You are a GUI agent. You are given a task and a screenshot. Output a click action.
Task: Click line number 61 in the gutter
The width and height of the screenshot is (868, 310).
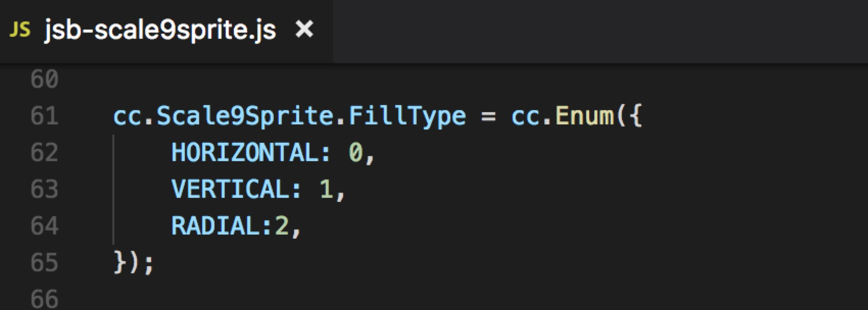[x=44, y=116]
